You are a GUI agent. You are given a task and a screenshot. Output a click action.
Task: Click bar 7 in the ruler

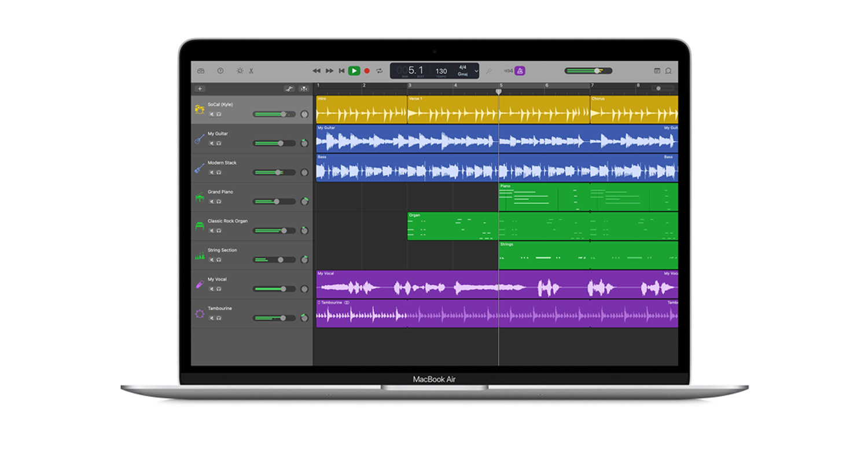[592, 86]
